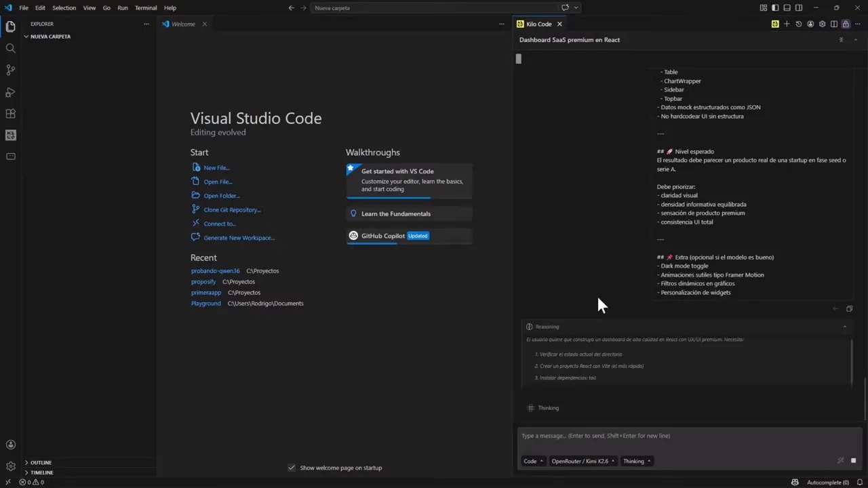Open the Explorer view in activity bar

[x=10, y=27]
